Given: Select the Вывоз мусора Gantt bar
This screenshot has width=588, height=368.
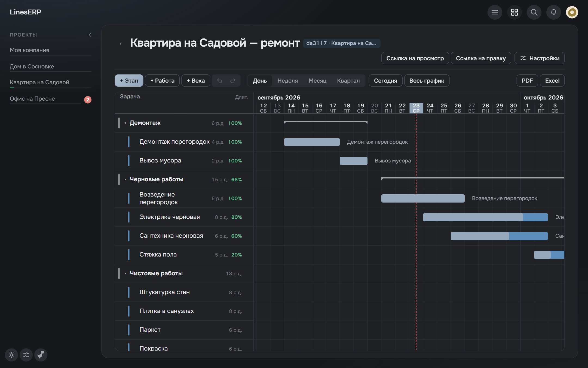Looking at the screenshot, I should click(x=354, y=161).
